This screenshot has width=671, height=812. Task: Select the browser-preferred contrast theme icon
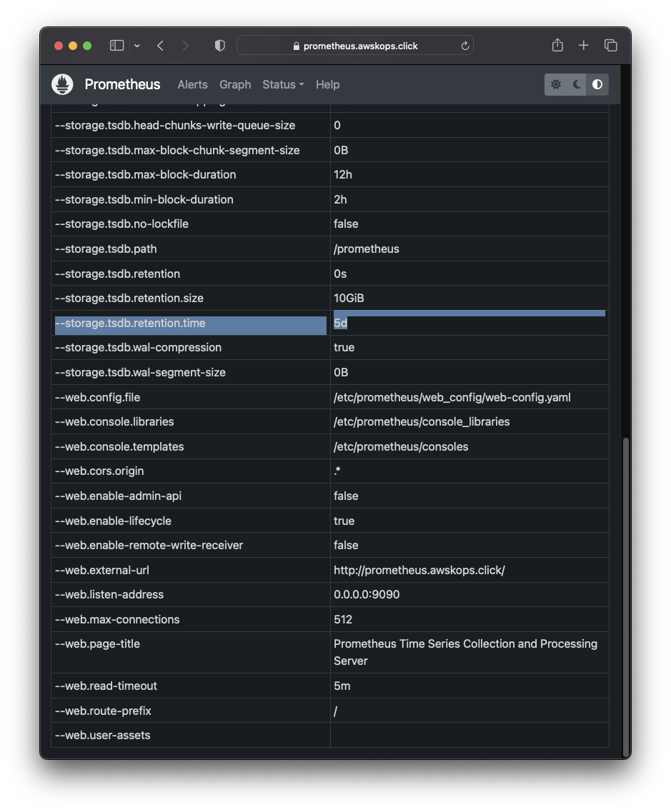pos(597,84)
